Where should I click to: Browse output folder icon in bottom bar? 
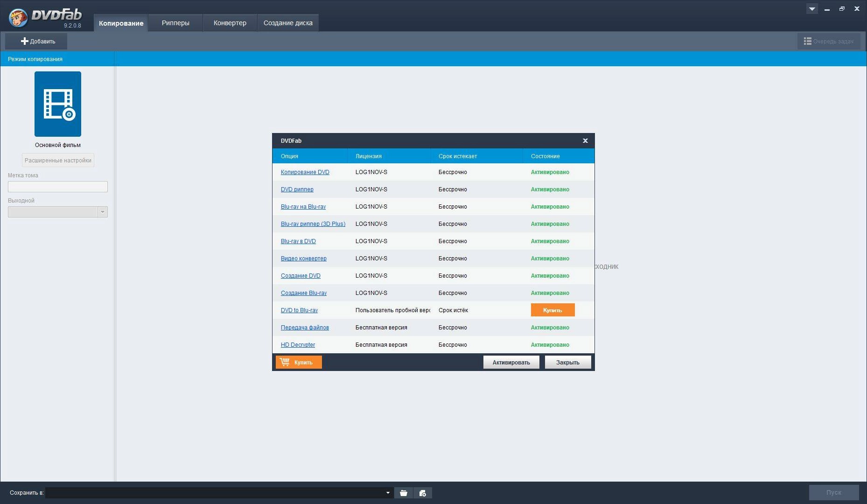[x=404, y=493]
